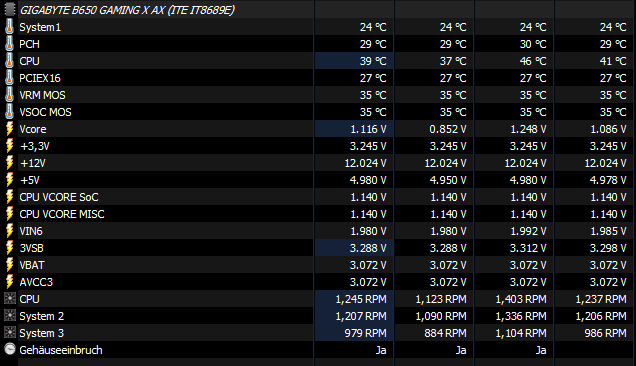Click the 30 °C PCH value
This screenshot has height=366, width=636.
point(533,44)
